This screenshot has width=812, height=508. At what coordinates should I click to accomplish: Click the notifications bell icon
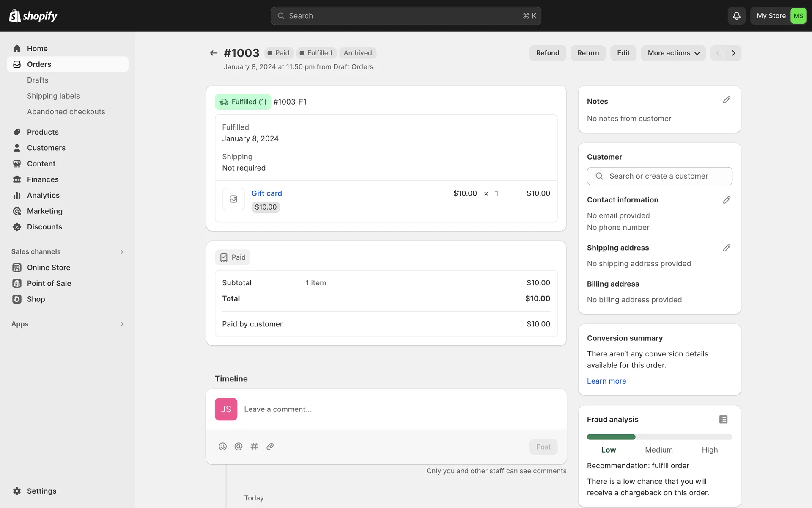tap(736, 16)
